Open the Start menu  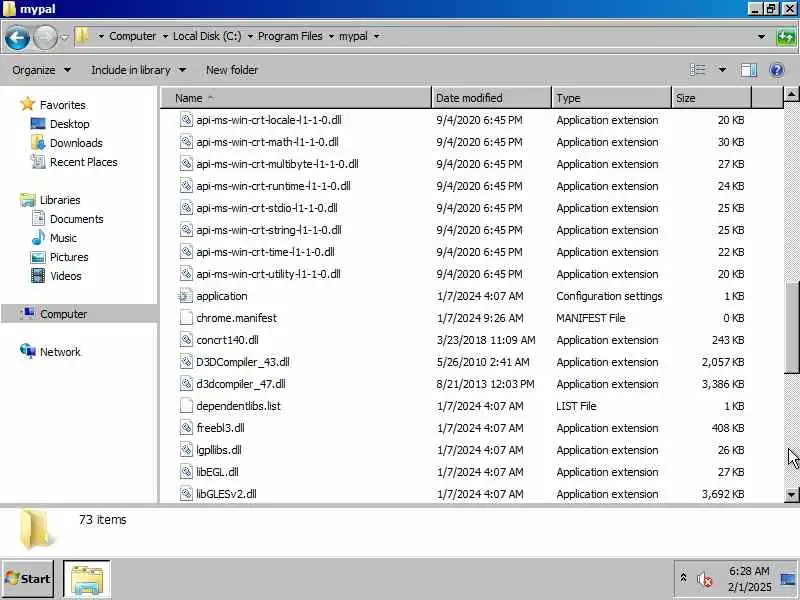(28, 579)
